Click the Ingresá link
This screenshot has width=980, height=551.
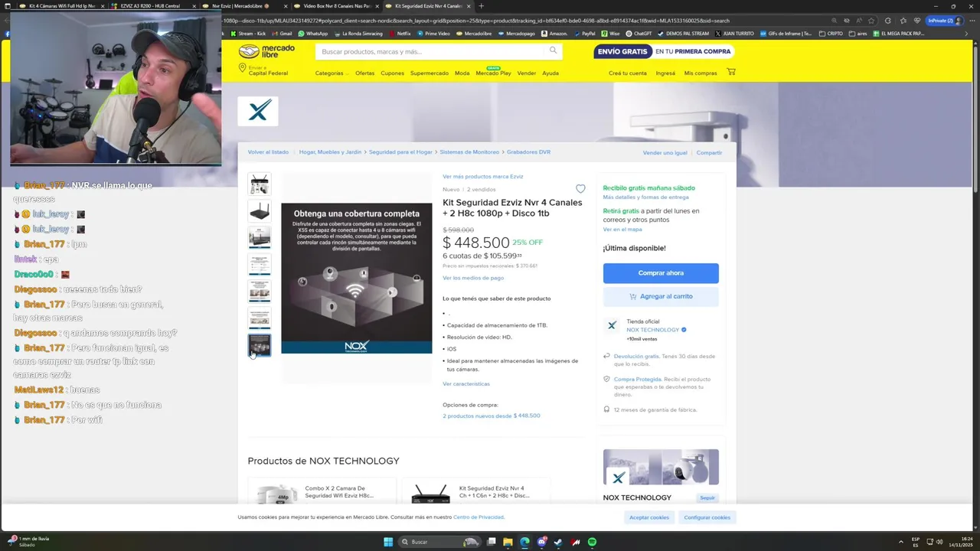665,73
